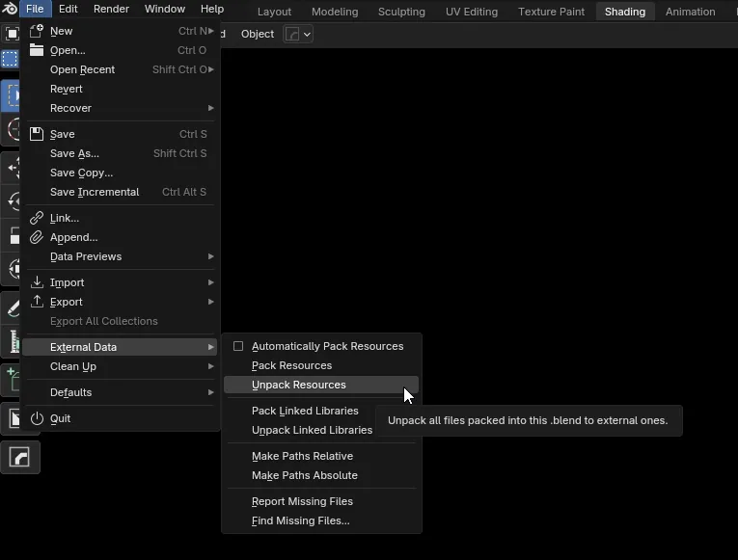The image size is (738, 560).
Task: Open the Render menu
Action: pyautogui.click(x=111, y=9)
